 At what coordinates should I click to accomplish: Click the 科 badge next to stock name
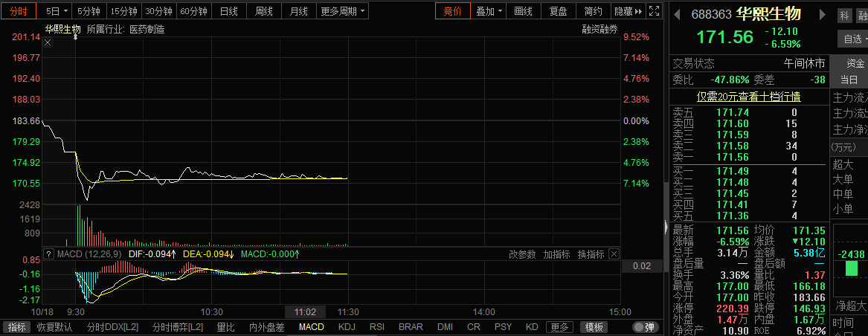click(x=844, y=16)
